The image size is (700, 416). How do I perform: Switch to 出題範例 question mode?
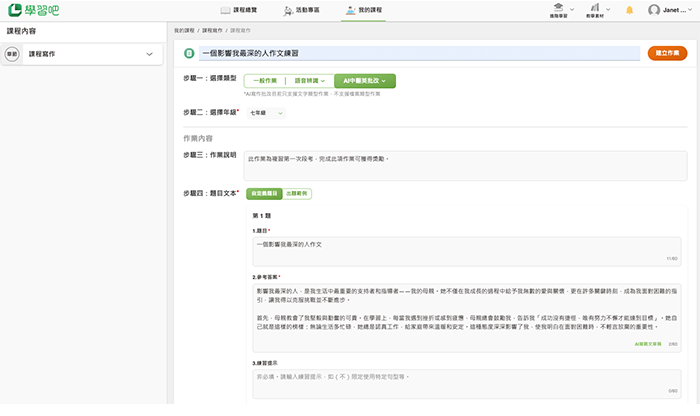[298, 193]
